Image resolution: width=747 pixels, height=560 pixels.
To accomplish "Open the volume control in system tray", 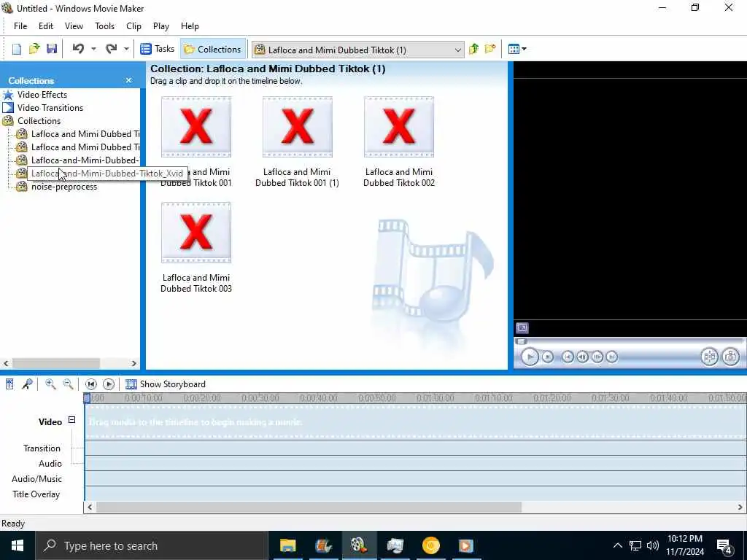I will pos(653,545).
